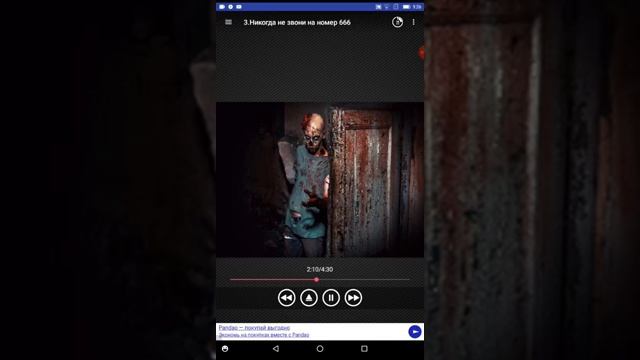
Task: Pause the audio playback
Action: click(331, 298)
